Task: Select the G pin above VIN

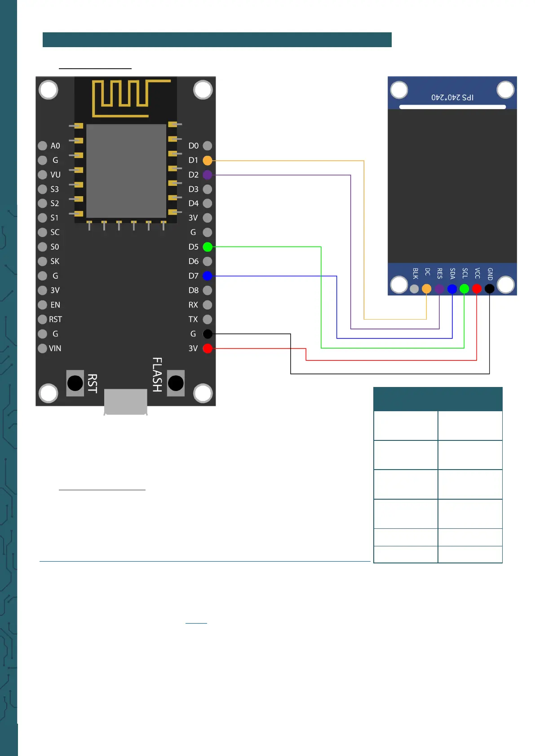Action: [43, 334]
